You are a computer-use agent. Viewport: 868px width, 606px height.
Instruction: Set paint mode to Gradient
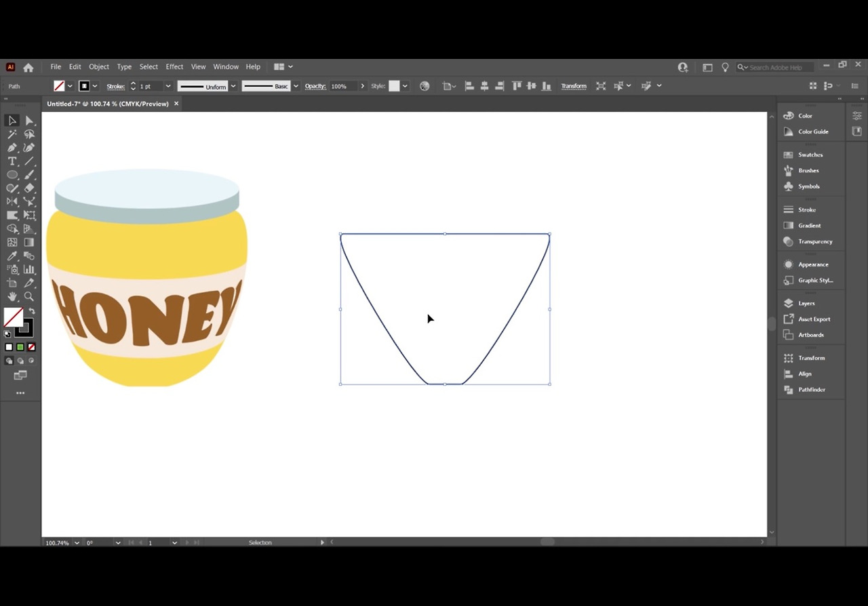pos(20,347)
